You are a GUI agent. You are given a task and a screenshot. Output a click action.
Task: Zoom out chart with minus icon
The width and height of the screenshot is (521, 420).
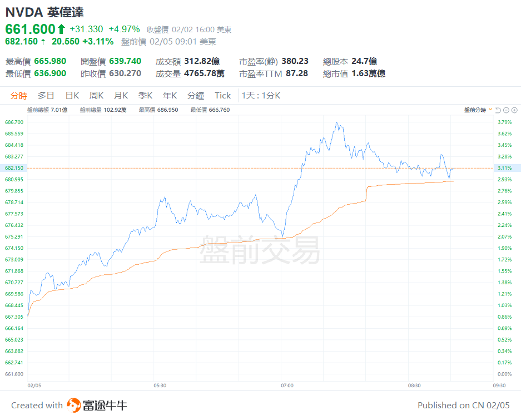pos(506,110)
